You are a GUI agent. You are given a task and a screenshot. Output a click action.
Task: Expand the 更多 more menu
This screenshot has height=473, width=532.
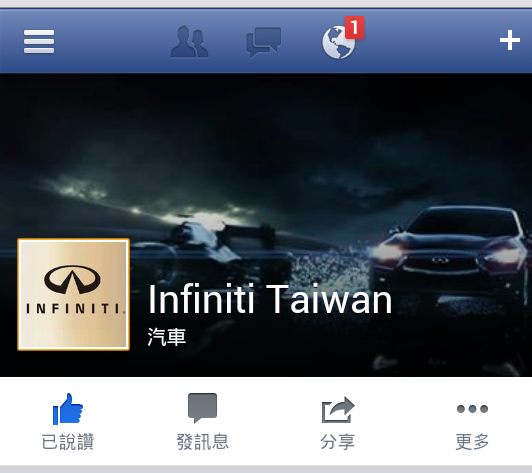[x=472, y=442]
